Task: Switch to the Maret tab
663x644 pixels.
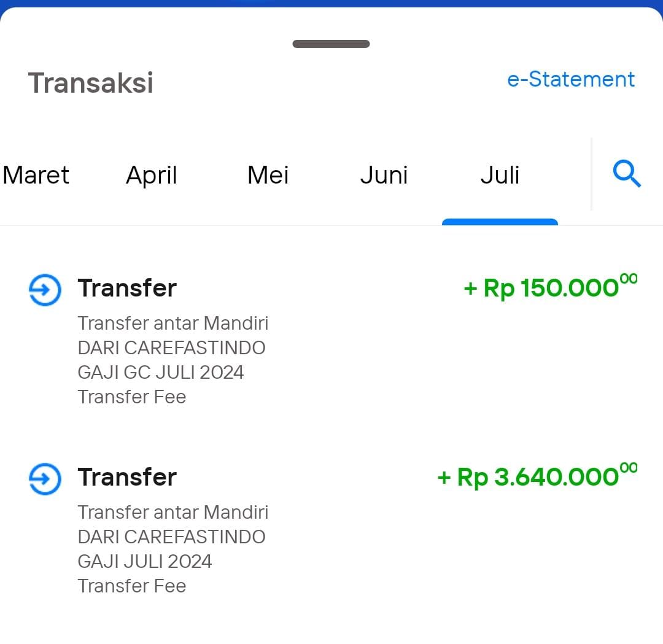Action: click(x=36, y=175)
